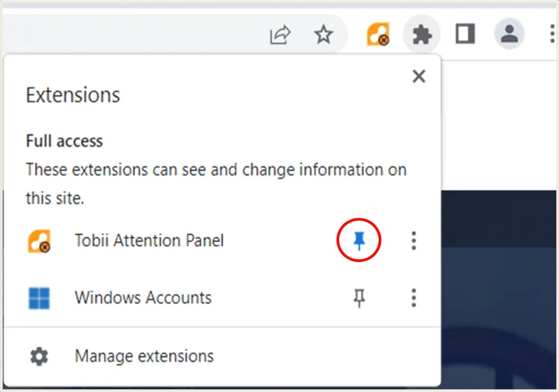Open more options for Tobii Attention Panel
559x392 pixels.
(414, 240)
